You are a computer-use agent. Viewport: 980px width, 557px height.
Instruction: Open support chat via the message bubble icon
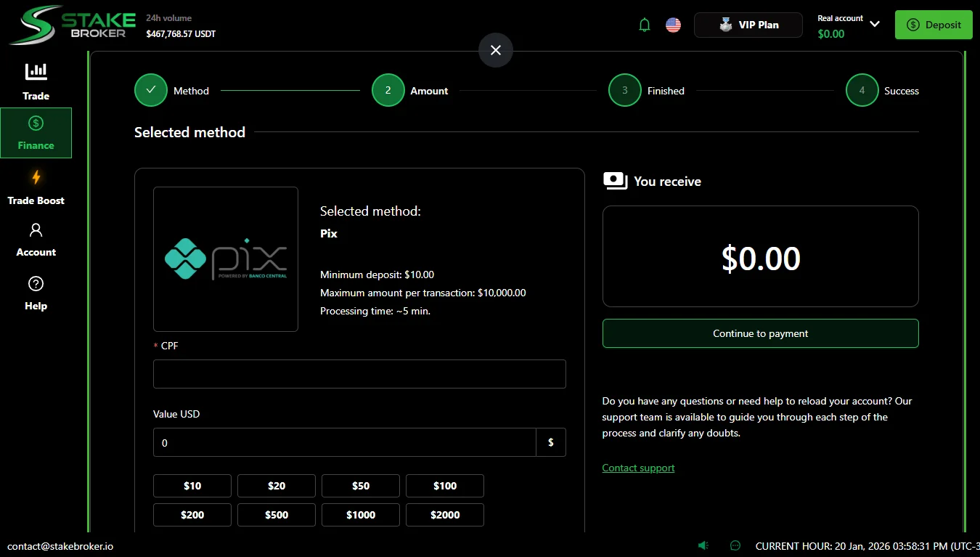(x=735, y=545)
